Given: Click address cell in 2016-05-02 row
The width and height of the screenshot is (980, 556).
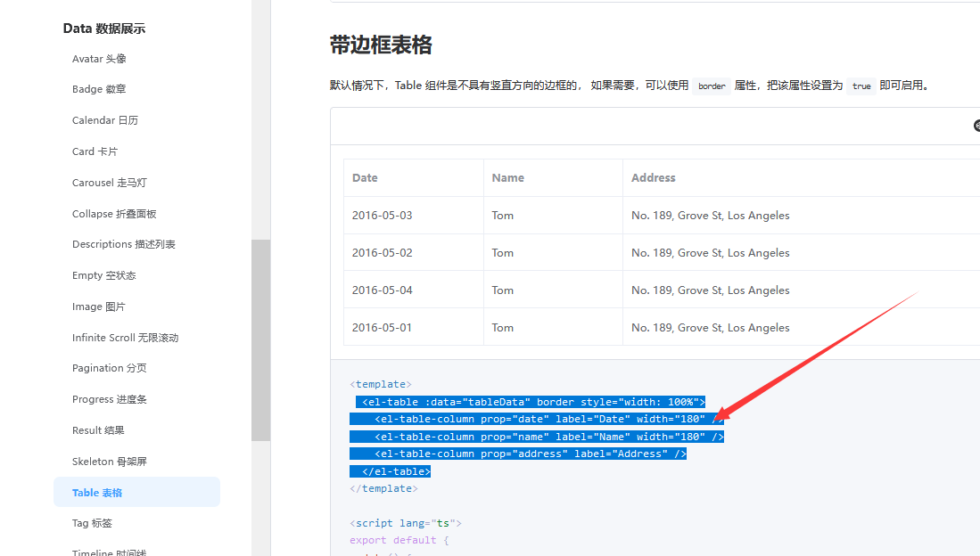Looking at the screenshot, I should click(x=802, y=253).
